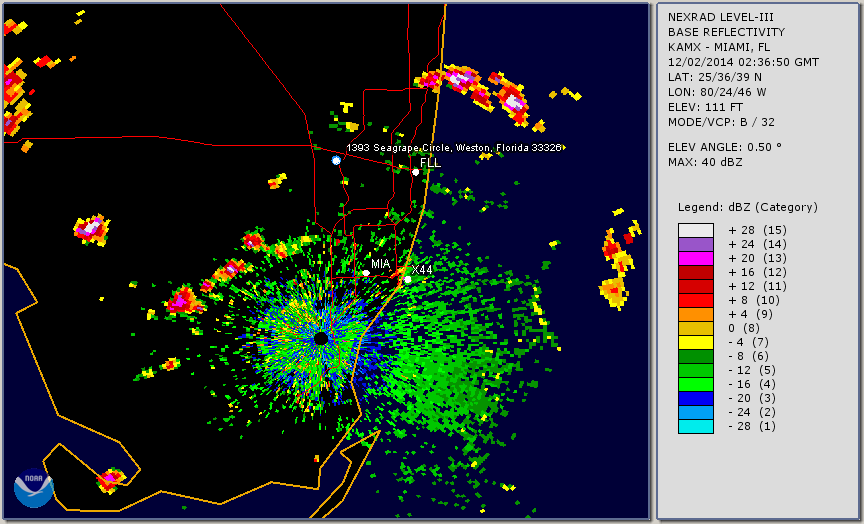Select the 0 (8) gold legend swatch
The height and width of the screenshot is (524, 864).
(695, 328)
